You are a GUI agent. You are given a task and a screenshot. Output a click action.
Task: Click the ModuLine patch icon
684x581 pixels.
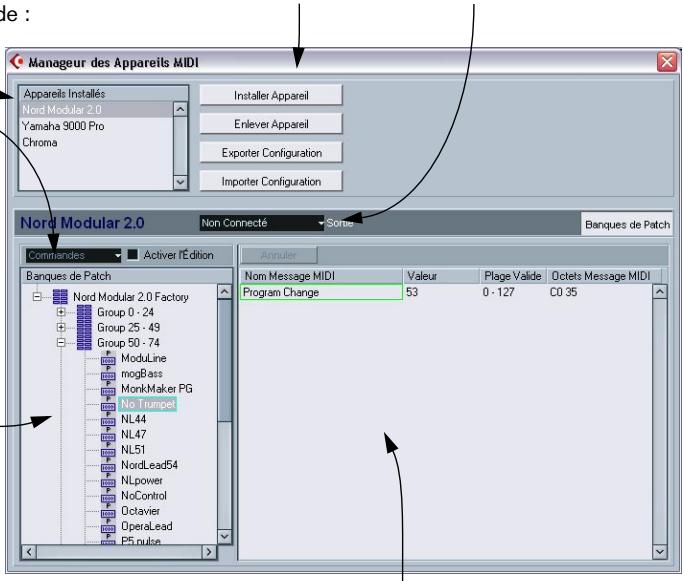pos(108,359)
